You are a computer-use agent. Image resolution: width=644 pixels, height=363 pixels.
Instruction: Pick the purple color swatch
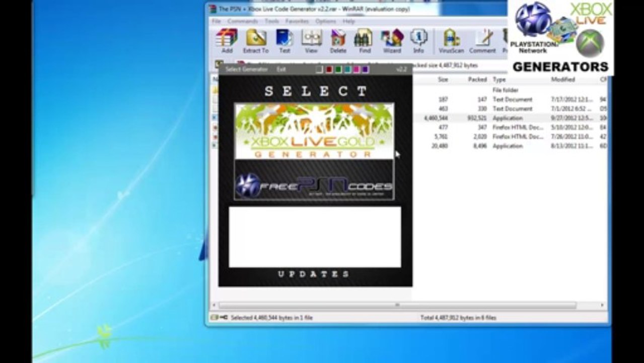(365, 69)
